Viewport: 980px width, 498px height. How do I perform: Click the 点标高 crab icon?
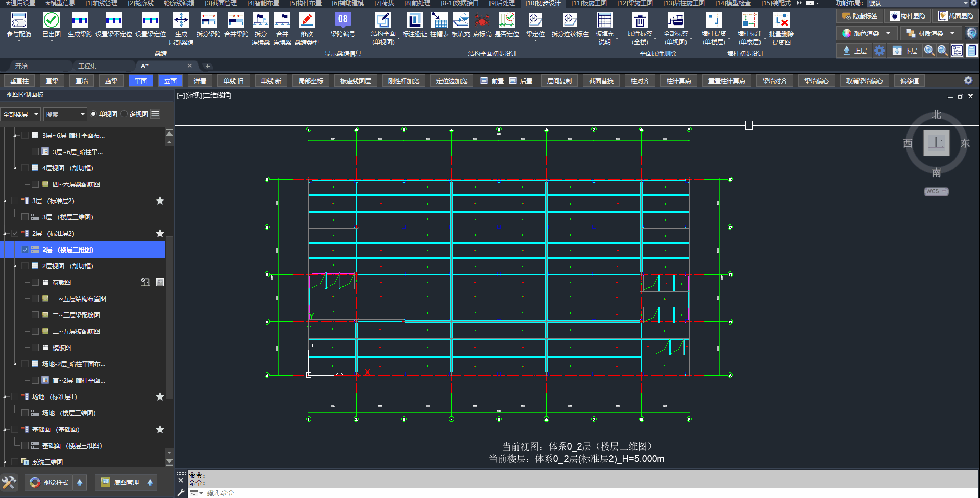pos(482,21)
